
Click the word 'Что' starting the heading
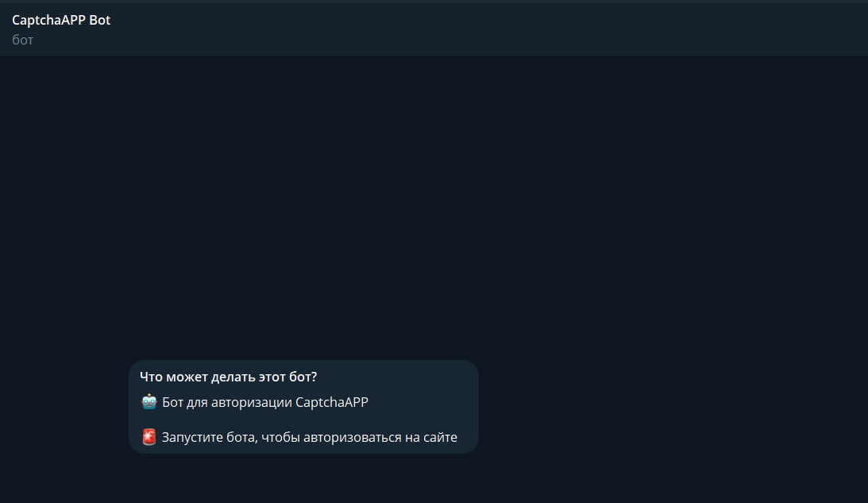151,377
